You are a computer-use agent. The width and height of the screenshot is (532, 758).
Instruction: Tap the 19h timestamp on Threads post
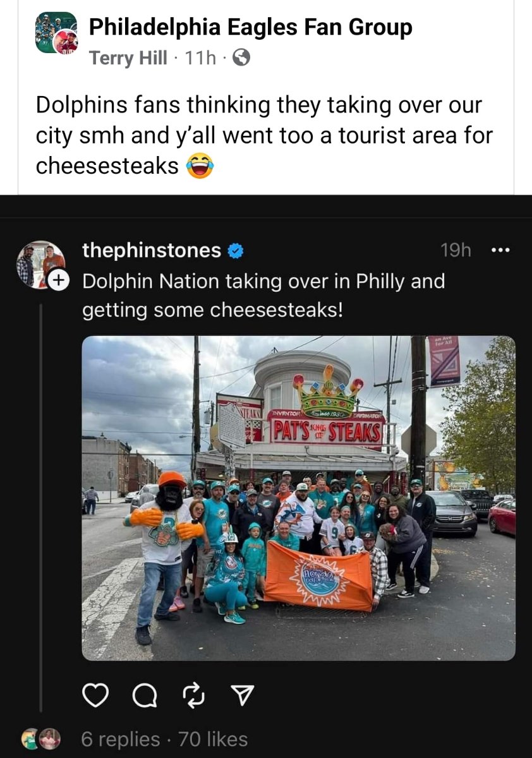click(456, 251)
